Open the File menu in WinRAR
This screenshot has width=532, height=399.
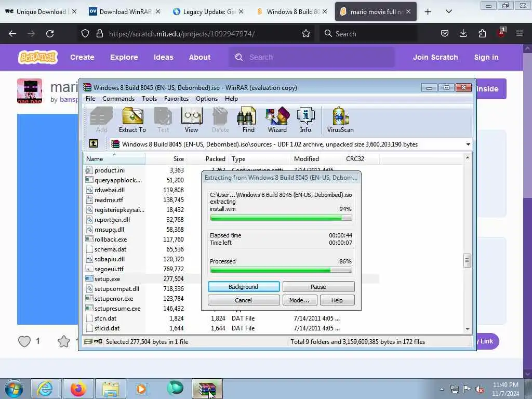pos(90,99)
